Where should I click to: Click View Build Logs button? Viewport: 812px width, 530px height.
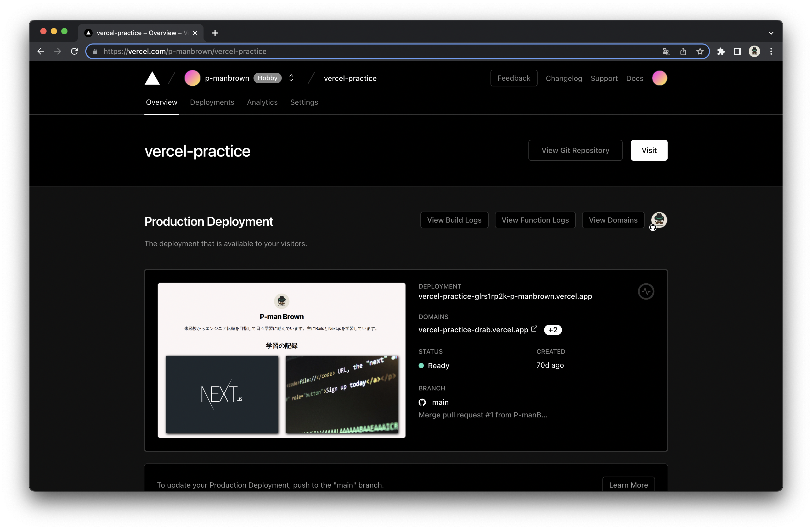coord(454,220)
